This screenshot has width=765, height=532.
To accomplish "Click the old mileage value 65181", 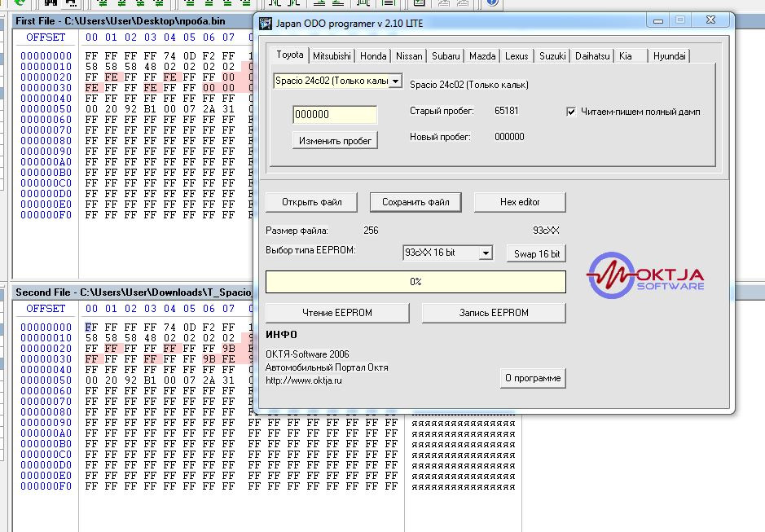I will [507, 111].
